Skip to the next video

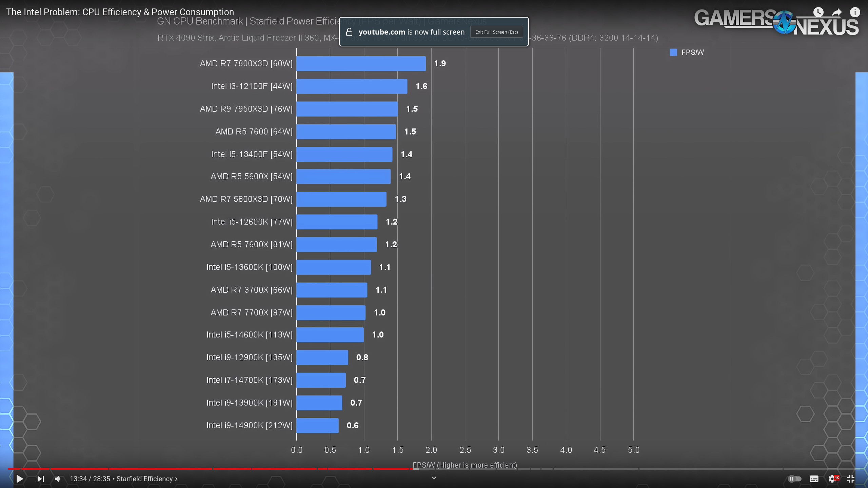(41, 479)
